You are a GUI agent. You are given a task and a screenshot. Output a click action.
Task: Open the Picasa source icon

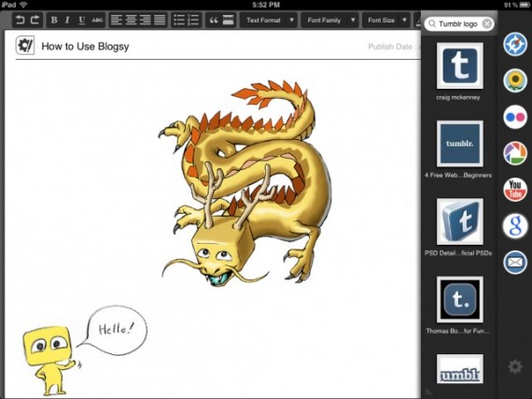point(515,153)
